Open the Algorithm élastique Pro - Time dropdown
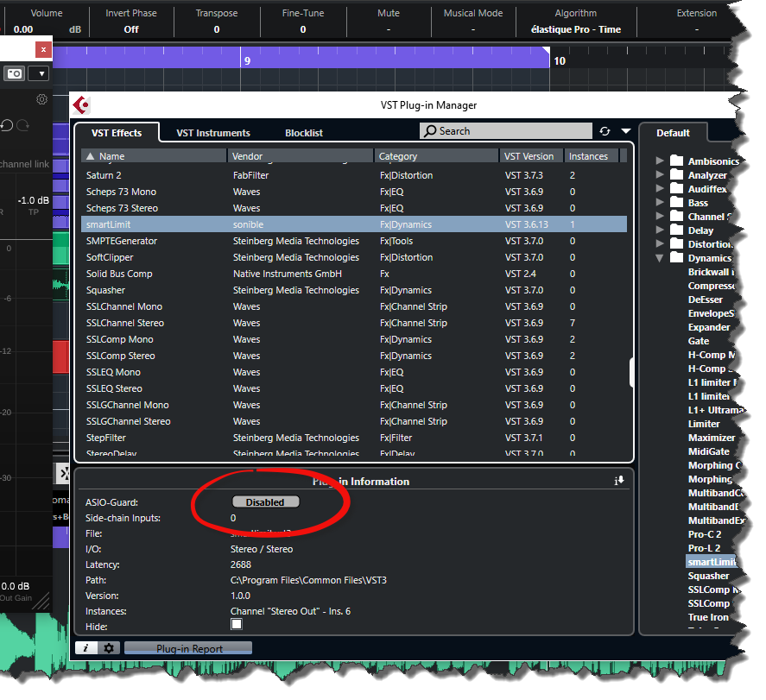This screenshot has height=700, width=766. tap(576, 29)
